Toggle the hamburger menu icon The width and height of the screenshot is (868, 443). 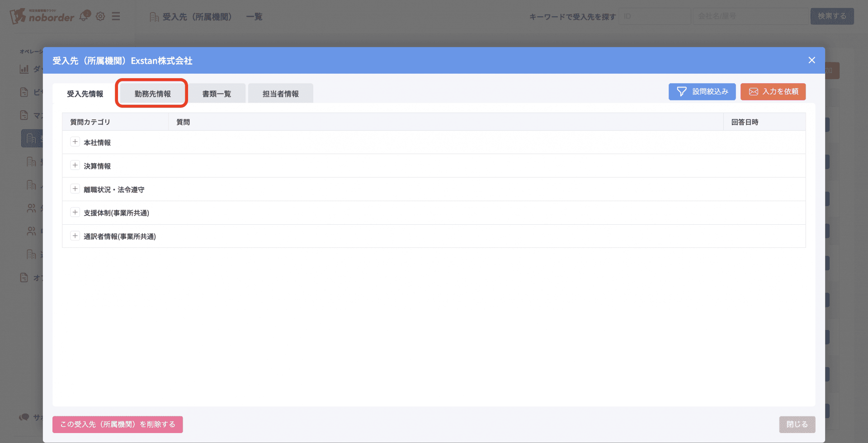[x=116, y=16]
